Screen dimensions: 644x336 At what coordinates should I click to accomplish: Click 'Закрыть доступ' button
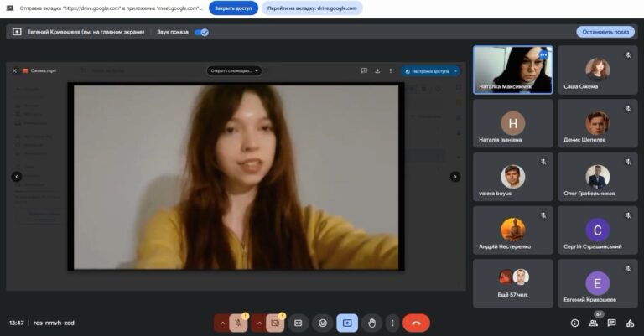coord(233,8)
